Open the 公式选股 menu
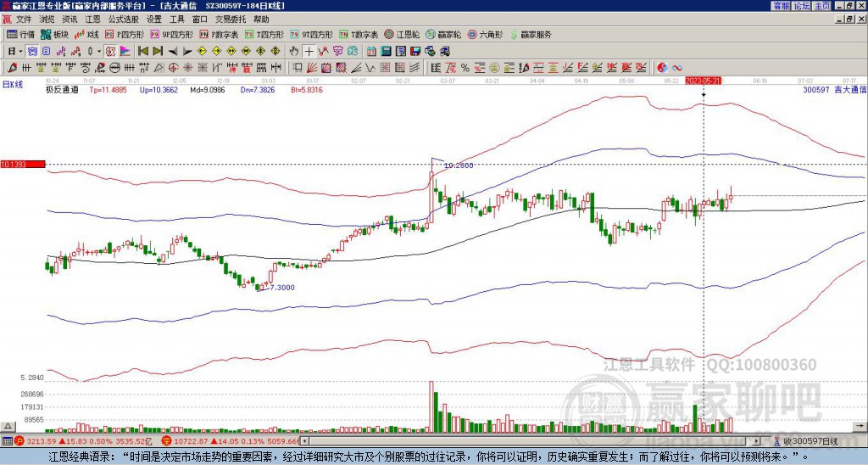 (x=123, y=20)
